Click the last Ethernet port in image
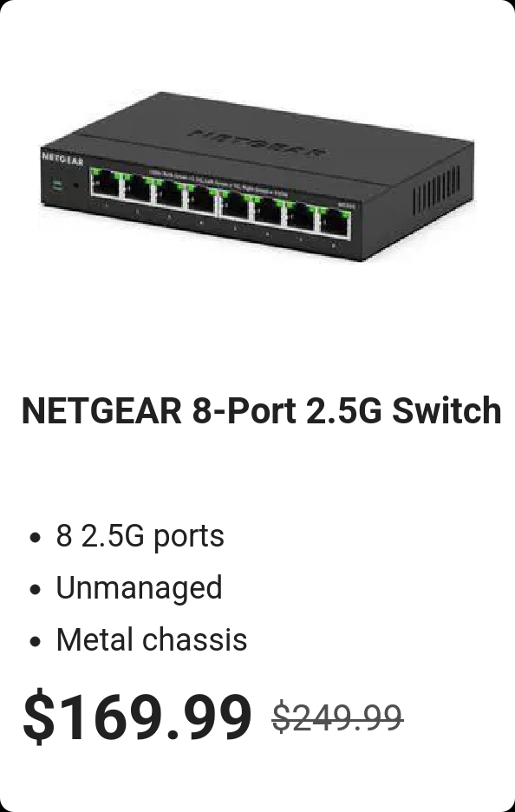515x812 pixels. click(335, 224)
